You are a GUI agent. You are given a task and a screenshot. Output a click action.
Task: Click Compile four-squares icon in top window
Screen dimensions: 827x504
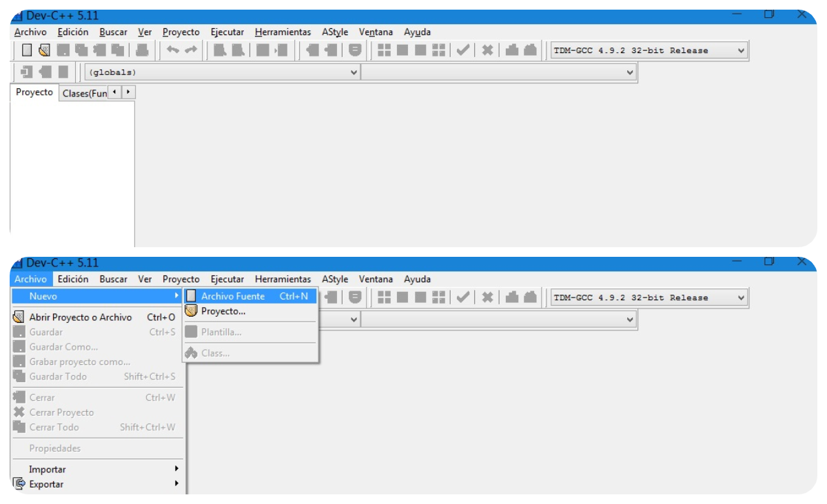pyautogui.click(x=384, y=50)
